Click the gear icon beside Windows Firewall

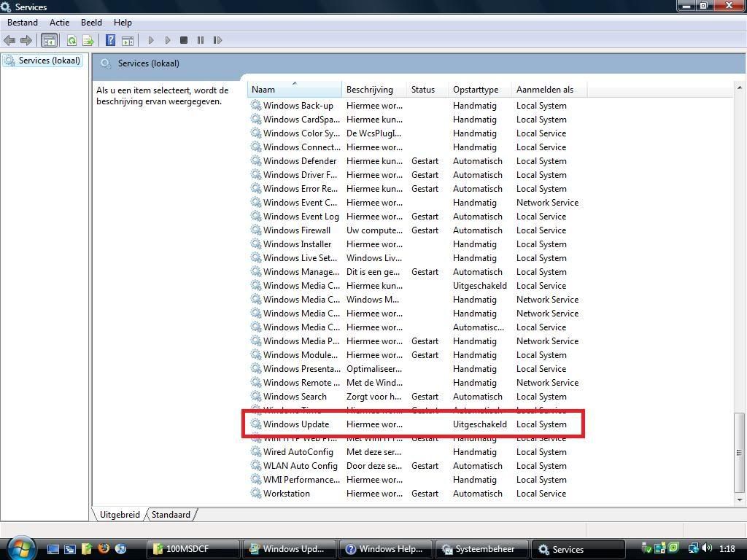point(256,230)
